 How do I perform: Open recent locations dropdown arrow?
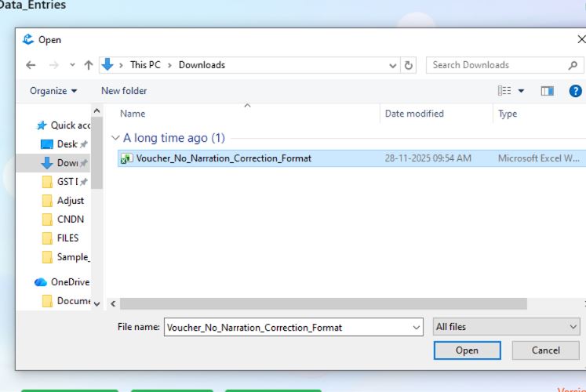pyautogui.click(x=72, y=65)
